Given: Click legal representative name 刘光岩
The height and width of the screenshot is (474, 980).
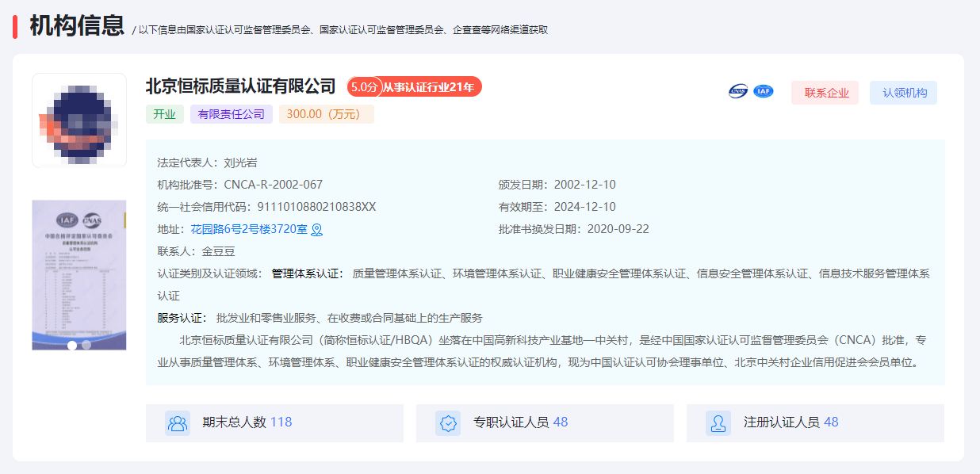Looking at the screenshot, I should [x=240, y=162].
